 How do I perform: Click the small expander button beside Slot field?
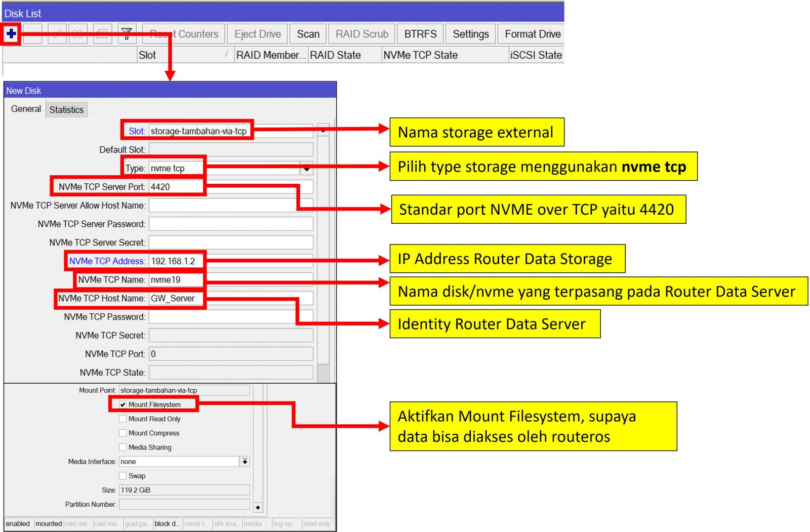point(323,131)
